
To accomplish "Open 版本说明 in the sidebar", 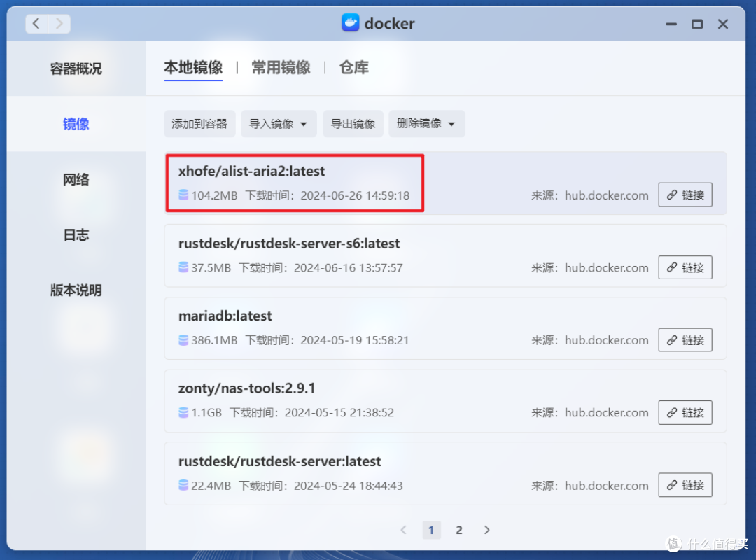I will [x=76, y=290].
